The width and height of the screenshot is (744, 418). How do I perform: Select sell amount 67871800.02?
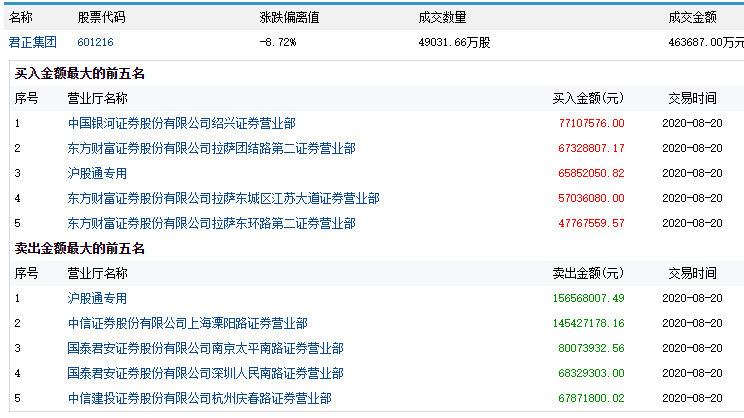point(591,399)
